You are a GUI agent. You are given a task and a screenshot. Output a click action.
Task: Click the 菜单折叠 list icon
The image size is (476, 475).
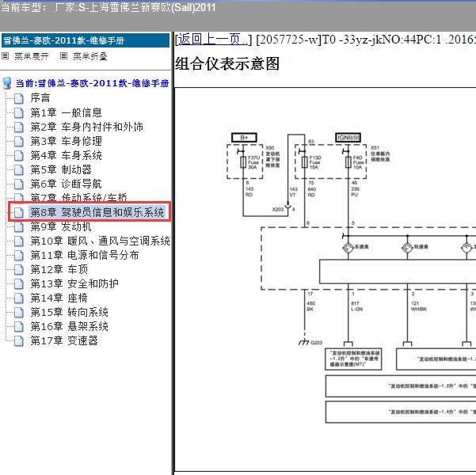[63, 56]
